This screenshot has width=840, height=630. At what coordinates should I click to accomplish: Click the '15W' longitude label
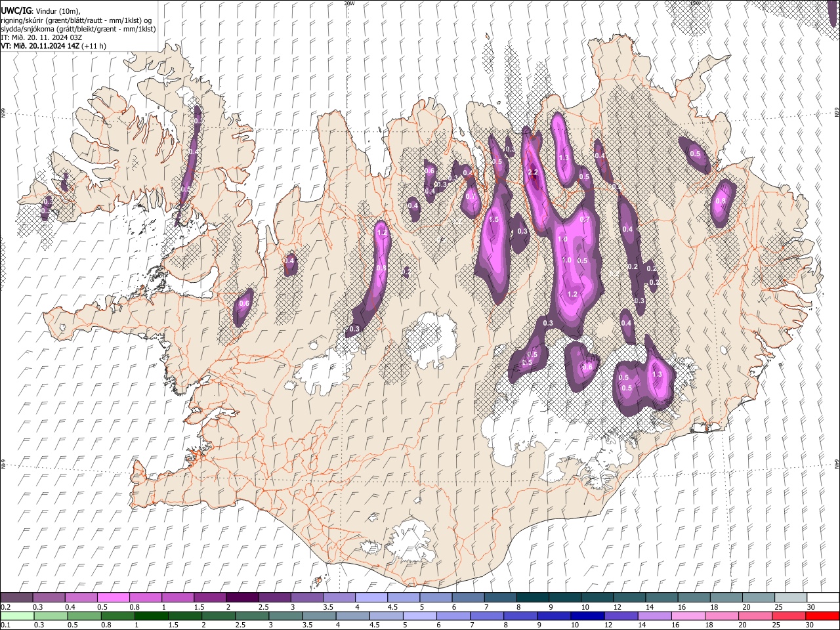[x=696, y=3]
